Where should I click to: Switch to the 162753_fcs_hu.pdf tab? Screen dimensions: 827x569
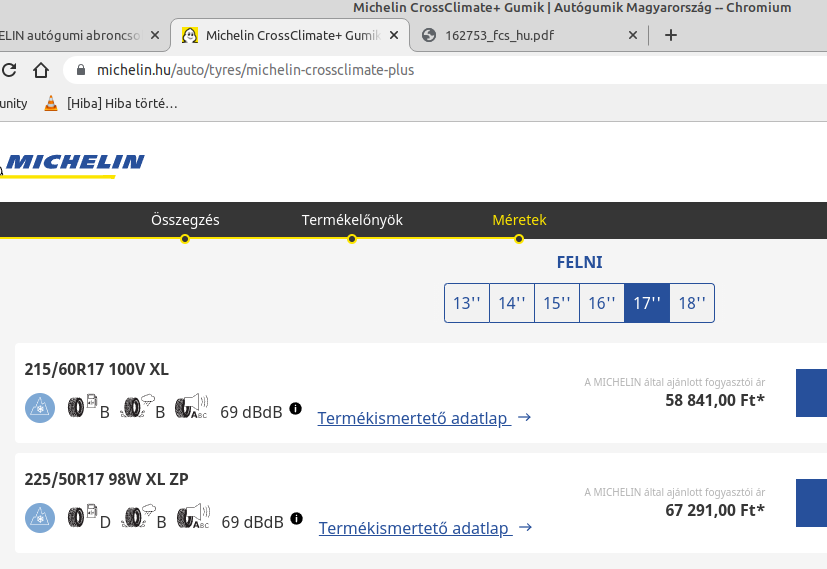point(530,35)
